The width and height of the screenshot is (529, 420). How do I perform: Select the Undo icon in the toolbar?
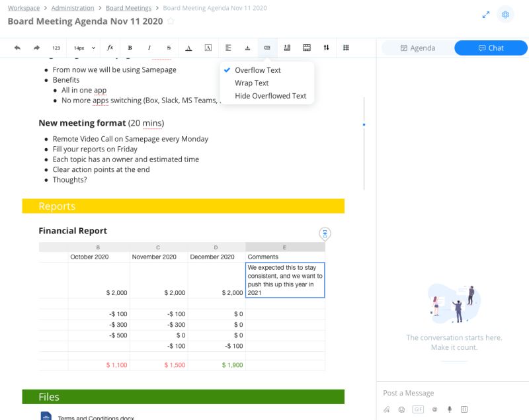click(x=17, y=48)
